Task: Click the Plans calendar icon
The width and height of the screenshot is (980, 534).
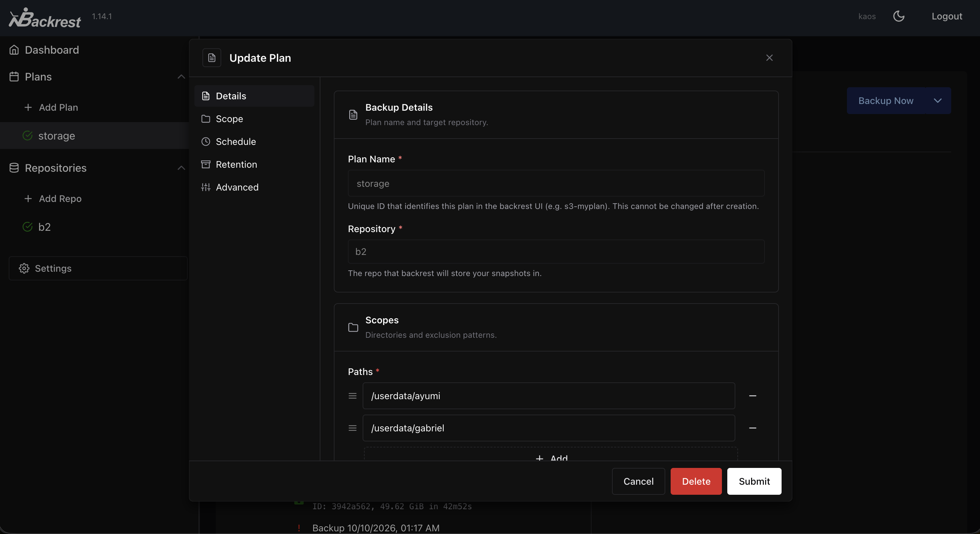Action: [x=14, y=77]
